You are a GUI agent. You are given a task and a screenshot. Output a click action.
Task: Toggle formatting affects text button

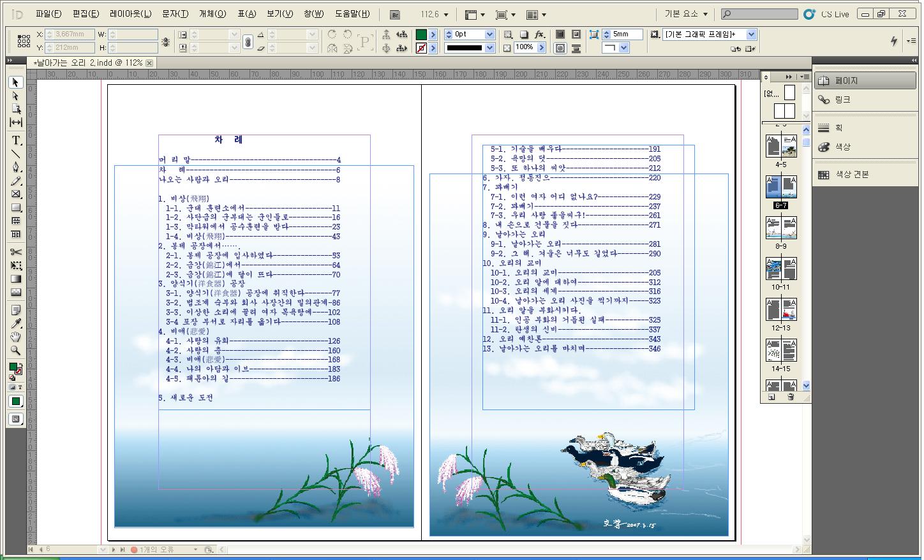coord(20,387)
